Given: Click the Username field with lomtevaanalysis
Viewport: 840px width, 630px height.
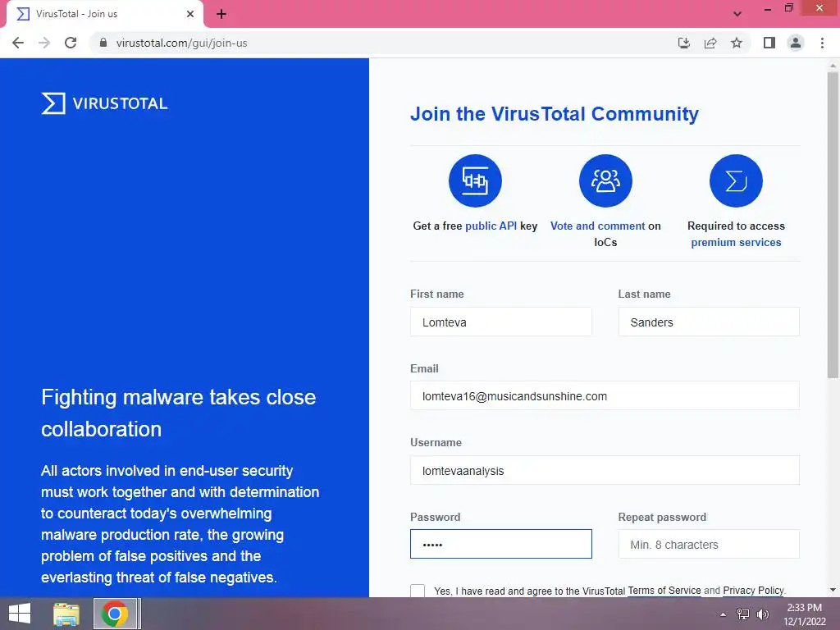Looking at the screenshot, I should coord(605,470).
